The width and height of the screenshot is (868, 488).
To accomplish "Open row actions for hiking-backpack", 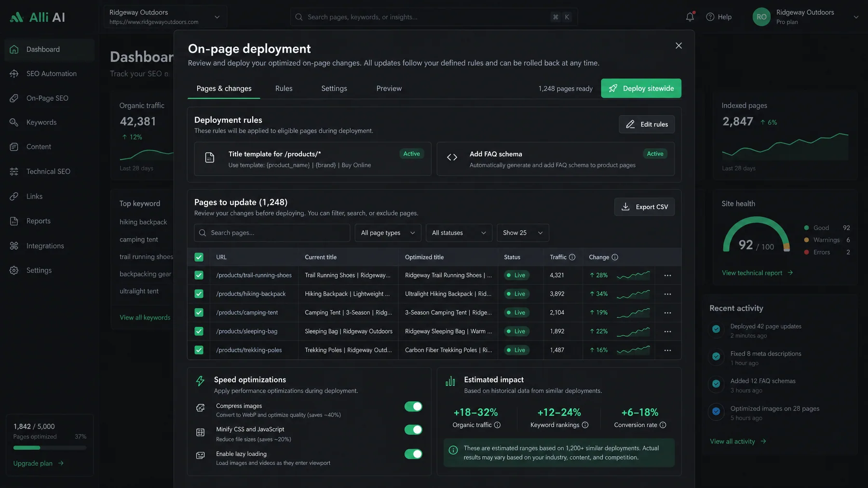I will click(x=667, y=294).
